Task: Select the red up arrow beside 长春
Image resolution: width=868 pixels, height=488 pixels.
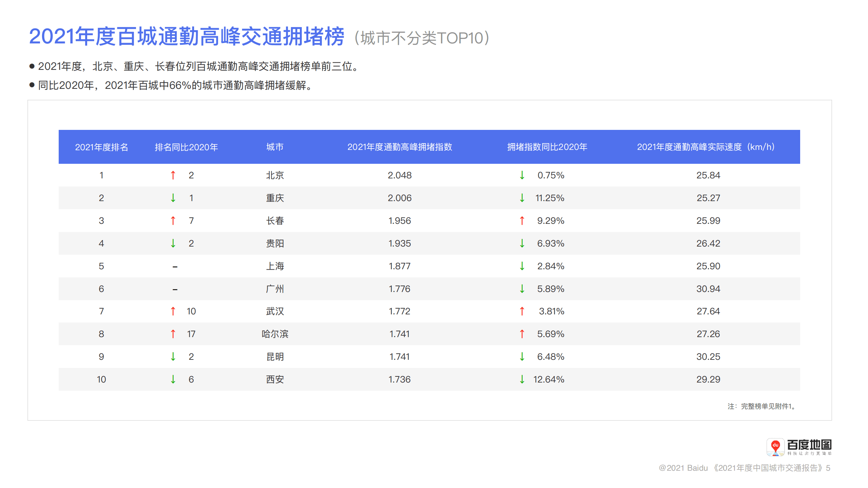Action: click(173, 220)
